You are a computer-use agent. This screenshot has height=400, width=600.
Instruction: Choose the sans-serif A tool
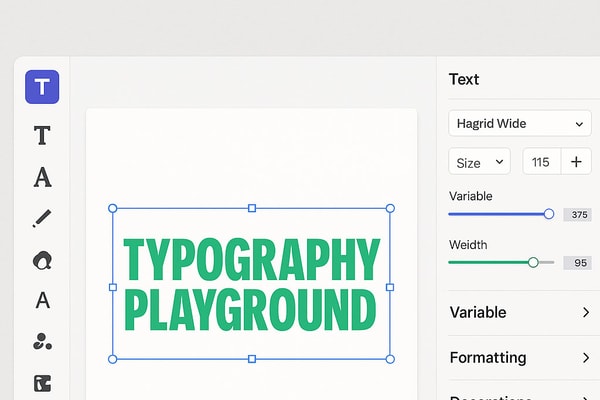pos(42,300)
